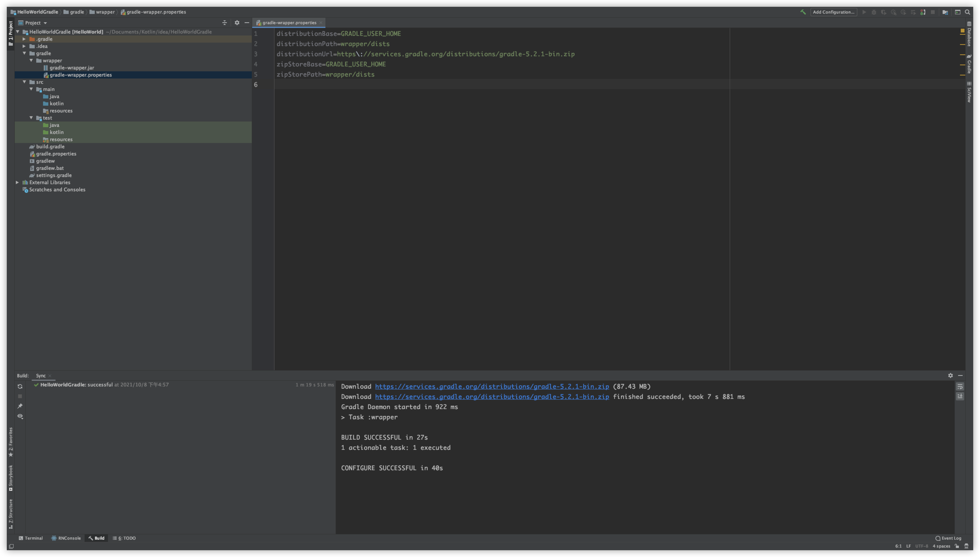Toggle the Event Log panel
980x557 pixels.
point(949,538)
